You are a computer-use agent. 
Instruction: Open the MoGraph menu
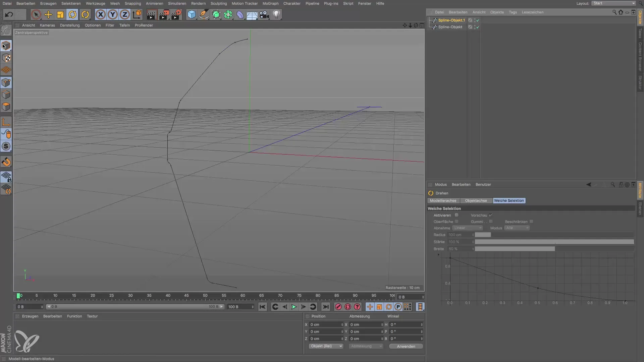[270, 3]
